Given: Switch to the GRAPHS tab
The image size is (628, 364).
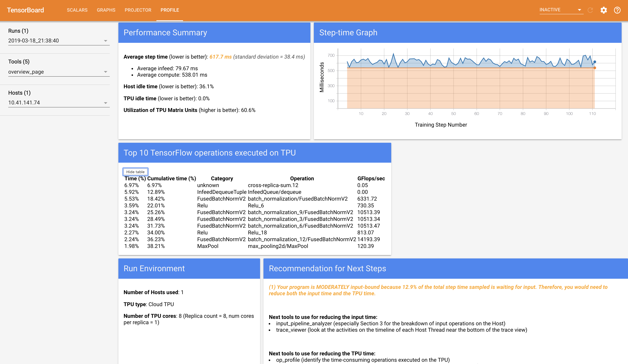Looking at the screenshot, I should click(106, 10).
